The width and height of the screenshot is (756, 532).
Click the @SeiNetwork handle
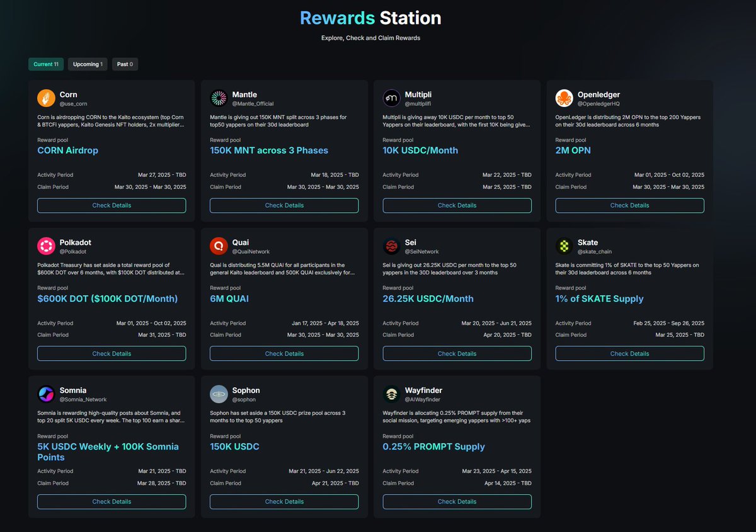(x=421, y=251)
